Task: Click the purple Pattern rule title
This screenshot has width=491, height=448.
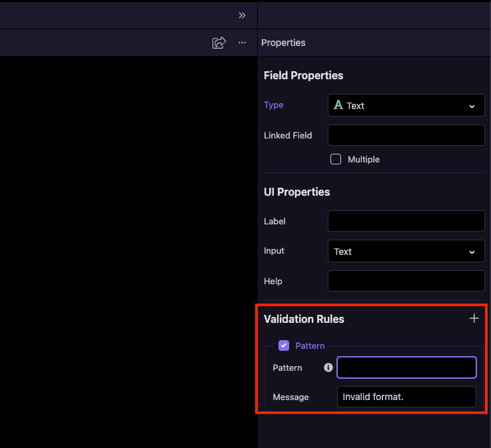Action: pyautogui.click(x=310, y=345)
